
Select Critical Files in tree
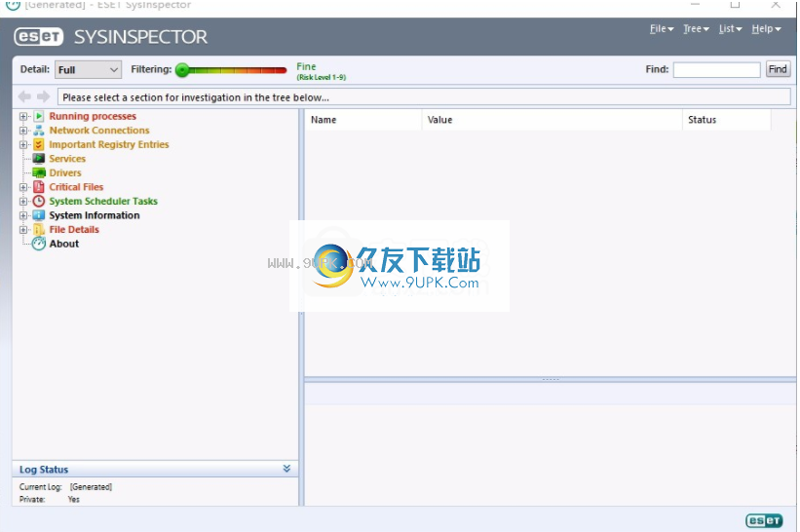point(76,187)
